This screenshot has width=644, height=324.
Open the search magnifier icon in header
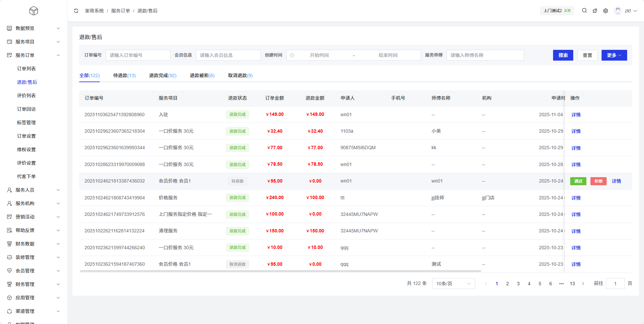click(584, 11)
